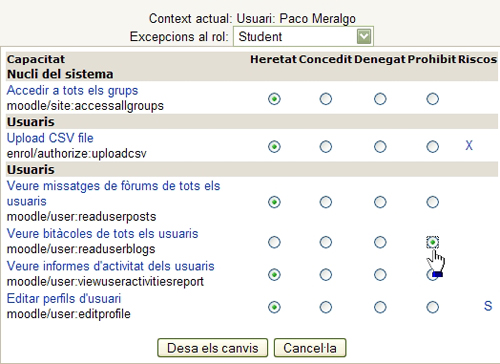Screen dimensions: 500x364
Task: Select Denegat for Veure informes d'activitat
Action: pos(380,275)
